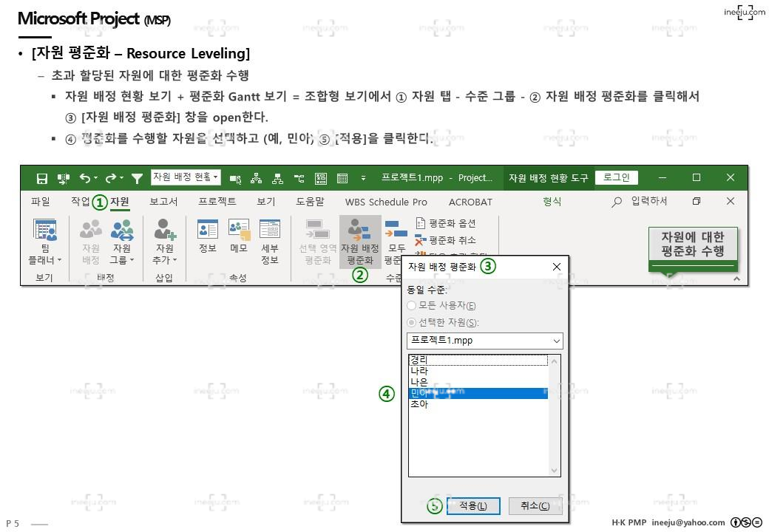Open the Redo history dropdown arrow
This screenshot has height=532, width=769.
pyautogui.click(x=121, y=178)
